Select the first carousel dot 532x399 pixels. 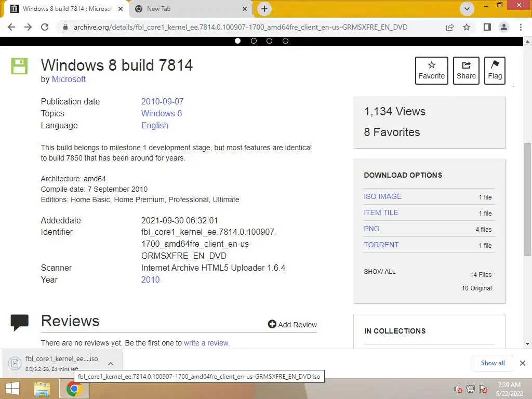click(238, 41)
